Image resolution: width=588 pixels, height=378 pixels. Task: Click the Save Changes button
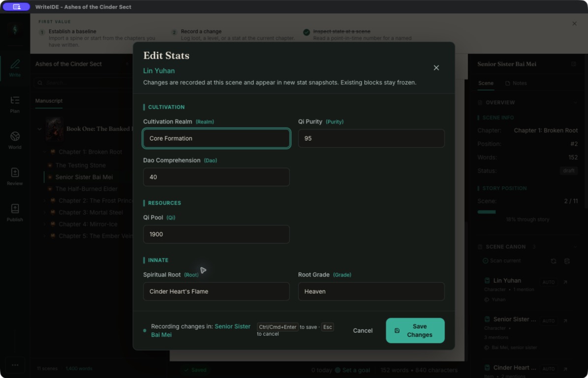coord(415,331)
